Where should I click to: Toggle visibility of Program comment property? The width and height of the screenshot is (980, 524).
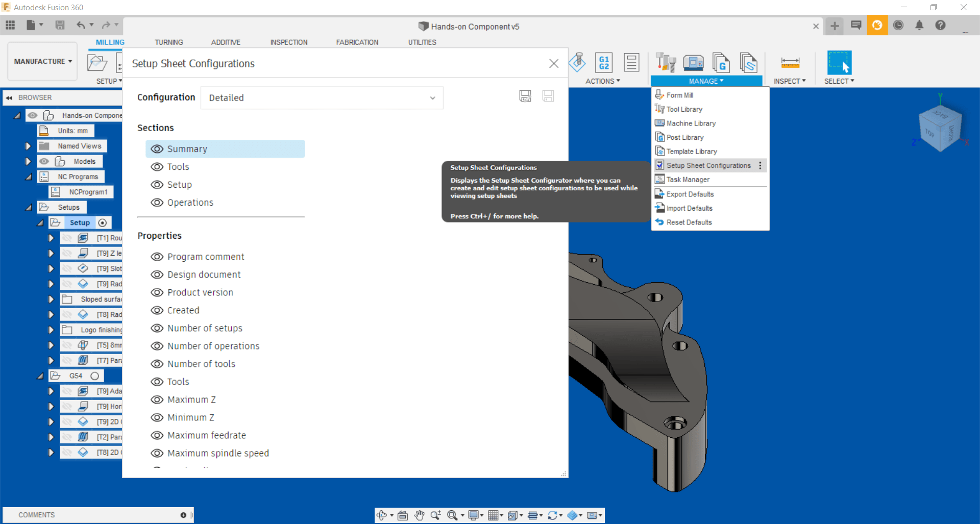157,257
